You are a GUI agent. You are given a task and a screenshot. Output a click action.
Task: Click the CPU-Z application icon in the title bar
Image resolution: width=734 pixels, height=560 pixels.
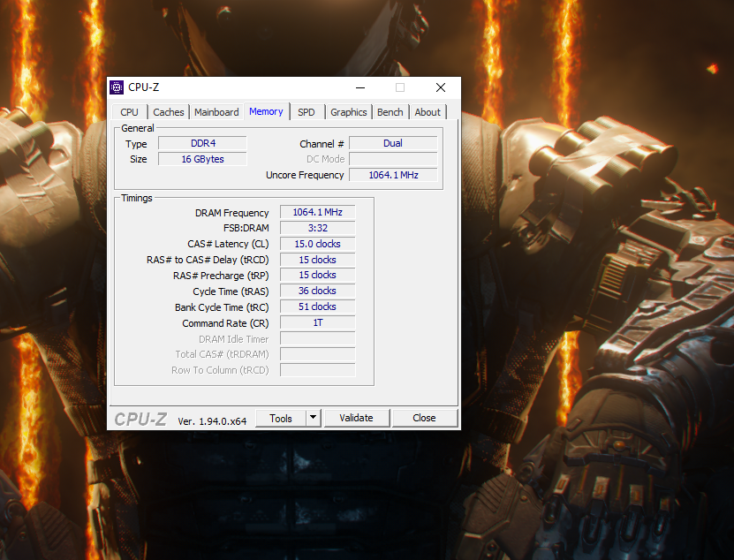pyautogui.click(x=117, y=87)
